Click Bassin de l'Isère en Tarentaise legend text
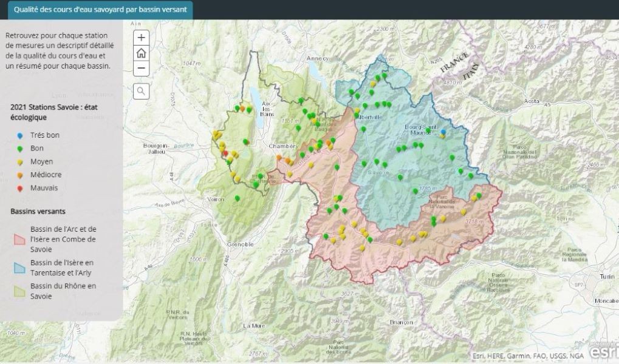The image size is (619, 364). 62,268
